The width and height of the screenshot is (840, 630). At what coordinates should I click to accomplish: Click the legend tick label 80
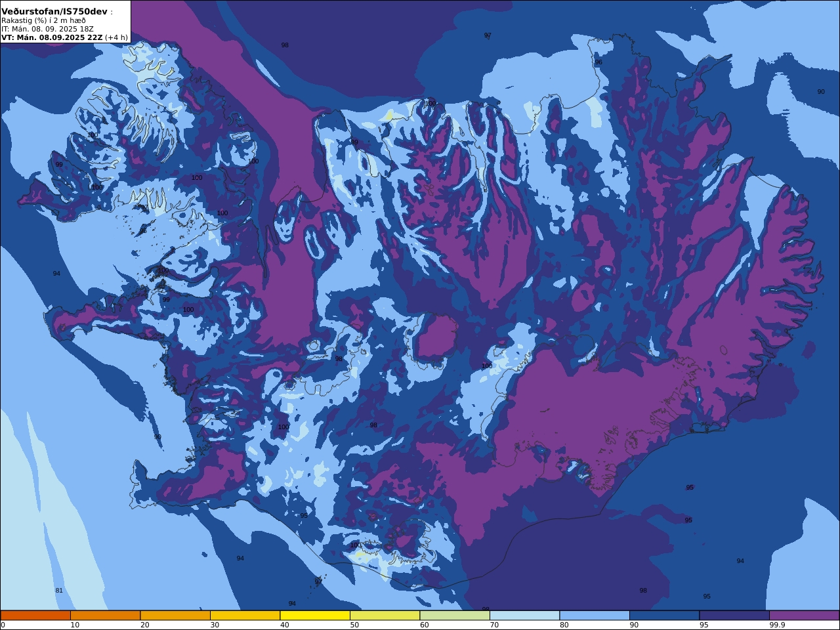pyautogui.click(x=564, y=625)
